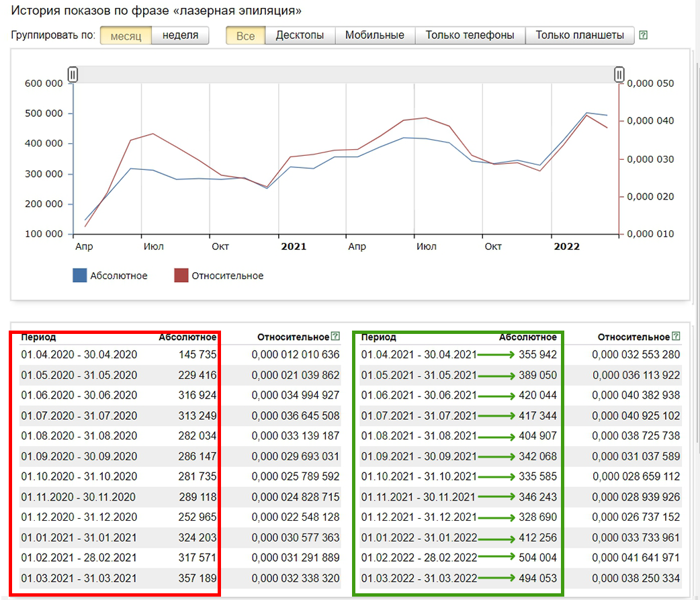Click the left table Период header
The image size is (700, 600).
pos(38,337)
